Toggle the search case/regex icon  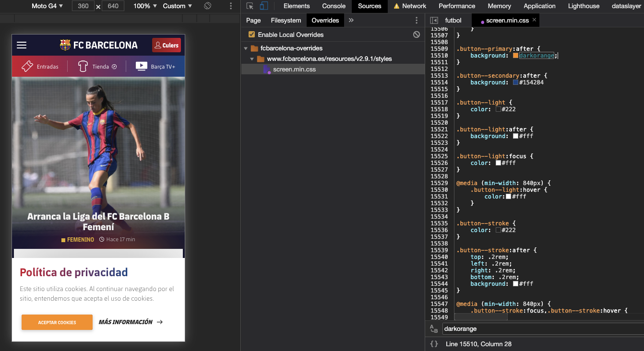434,329
